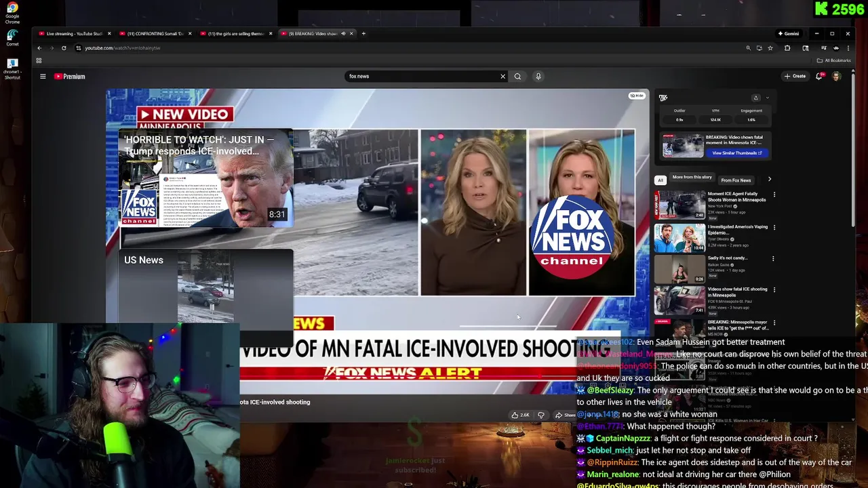Select the 'All' filter chip
This screenshot has height=488, width=868.
(x=660, y=180)
